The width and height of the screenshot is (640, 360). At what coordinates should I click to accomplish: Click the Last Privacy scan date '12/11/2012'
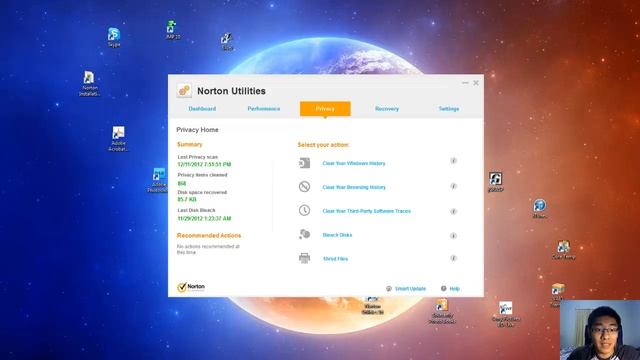pos(204,164)
